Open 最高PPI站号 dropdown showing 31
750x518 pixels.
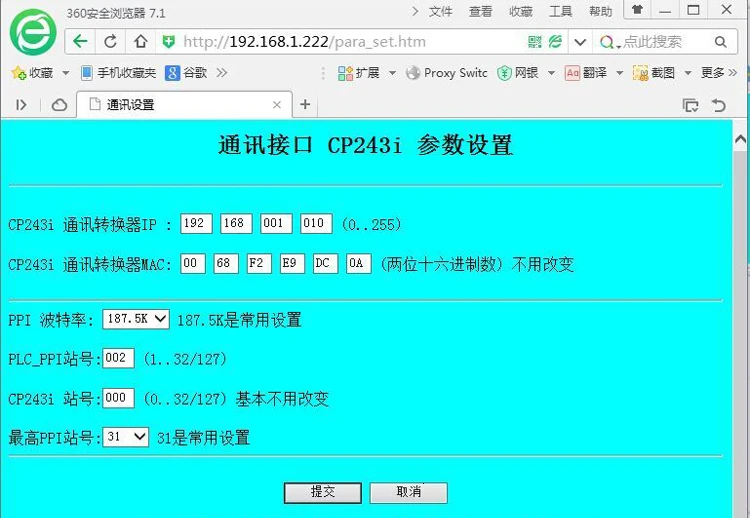(x=126, y=437)
